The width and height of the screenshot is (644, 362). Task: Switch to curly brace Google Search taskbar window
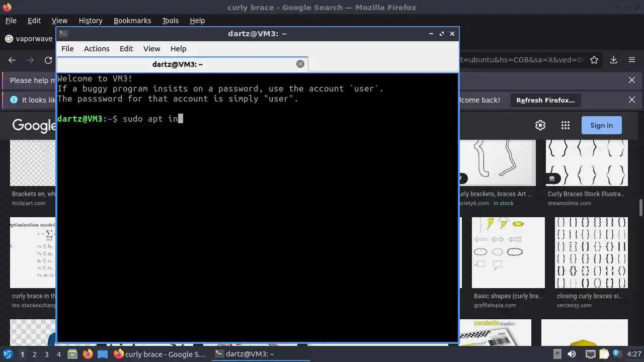click(160, 354)
